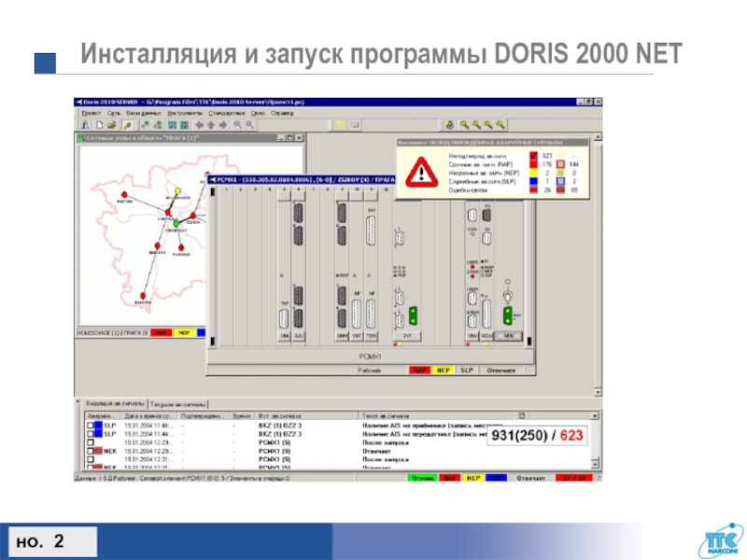Click the first network node icon on the toolbar
This screenshot has width=747, height=560.
tap(146, 125)
